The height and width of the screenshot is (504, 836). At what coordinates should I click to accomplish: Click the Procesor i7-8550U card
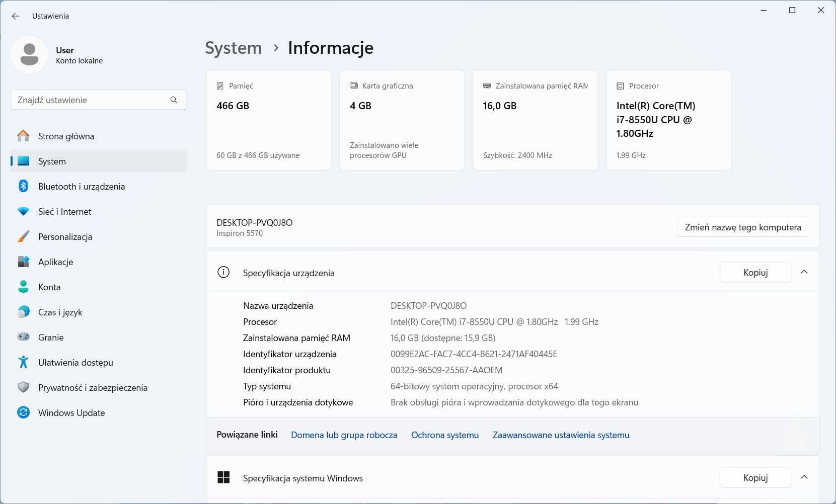click(x=669, y=120)
